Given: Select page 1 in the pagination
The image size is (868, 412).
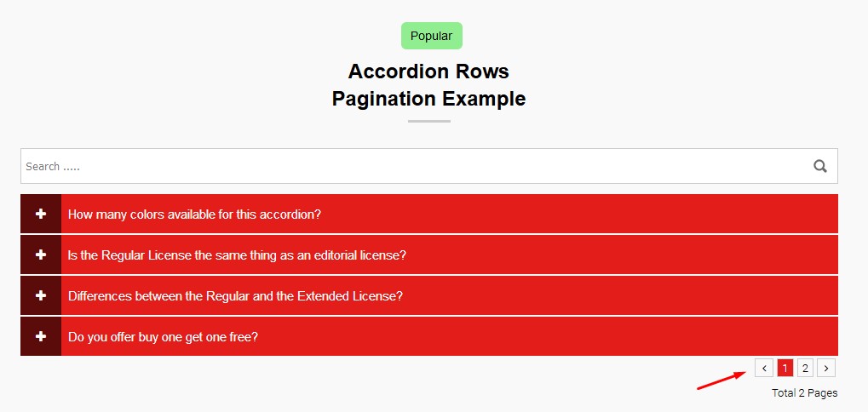Looking at the screenshot, I should click(785, 368).
